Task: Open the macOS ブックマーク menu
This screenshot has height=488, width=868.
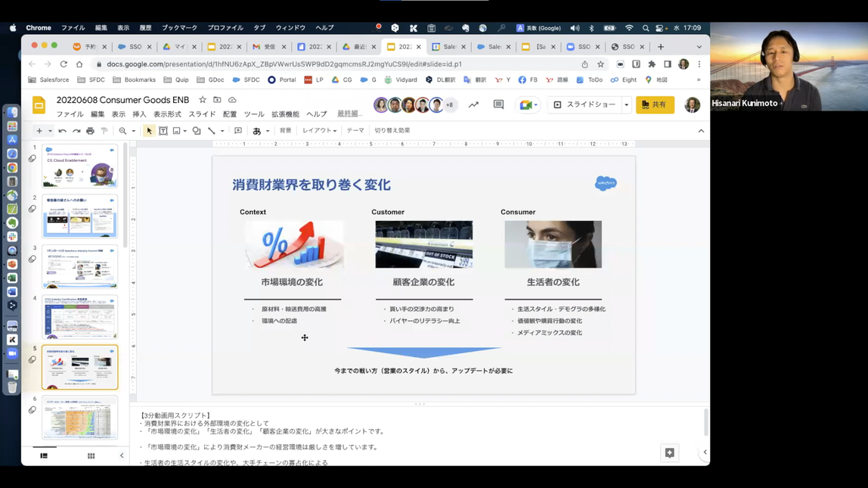Action: [x=179, y=28]
